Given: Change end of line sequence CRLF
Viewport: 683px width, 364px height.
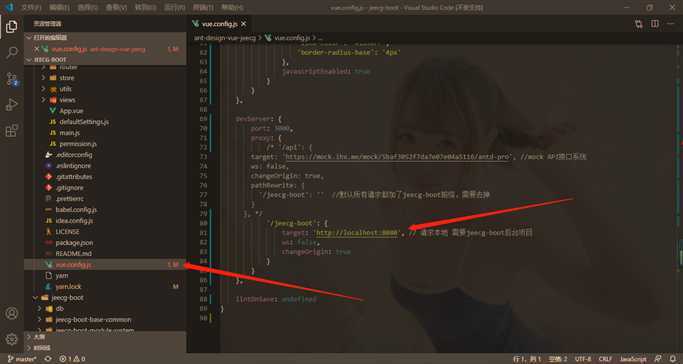Looking at the screenshot, I should [605, 359].
